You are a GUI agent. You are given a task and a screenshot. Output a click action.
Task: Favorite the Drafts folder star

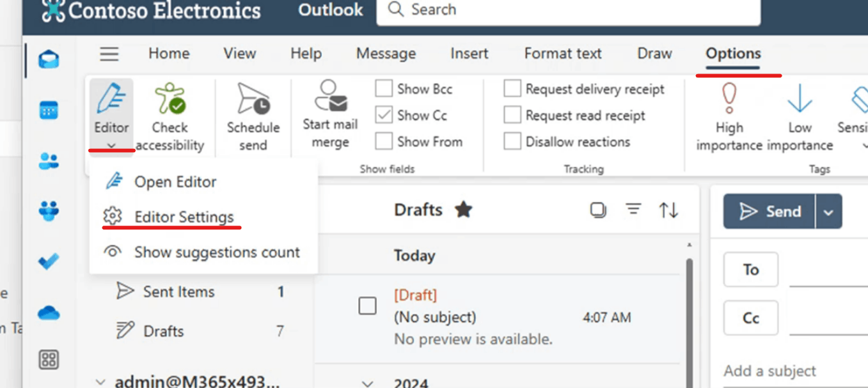tap(463, 210)
